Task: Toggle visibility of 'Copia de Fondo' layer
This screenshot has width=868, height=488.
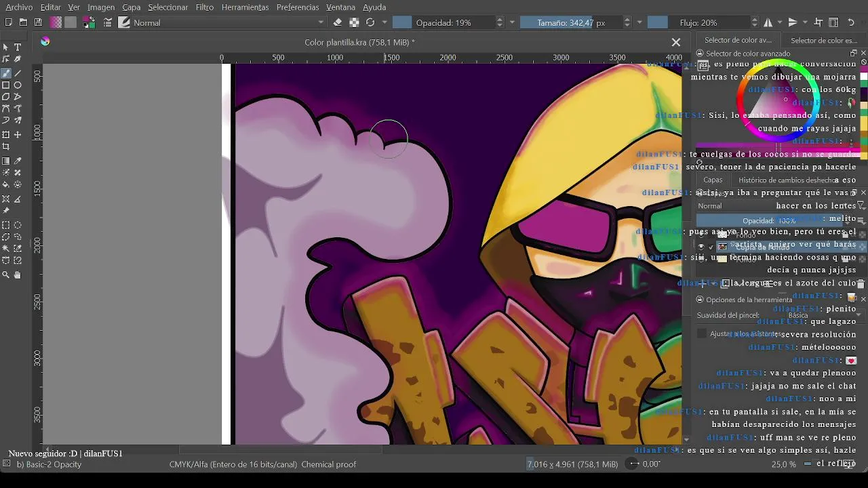Action: coord(701,247)
